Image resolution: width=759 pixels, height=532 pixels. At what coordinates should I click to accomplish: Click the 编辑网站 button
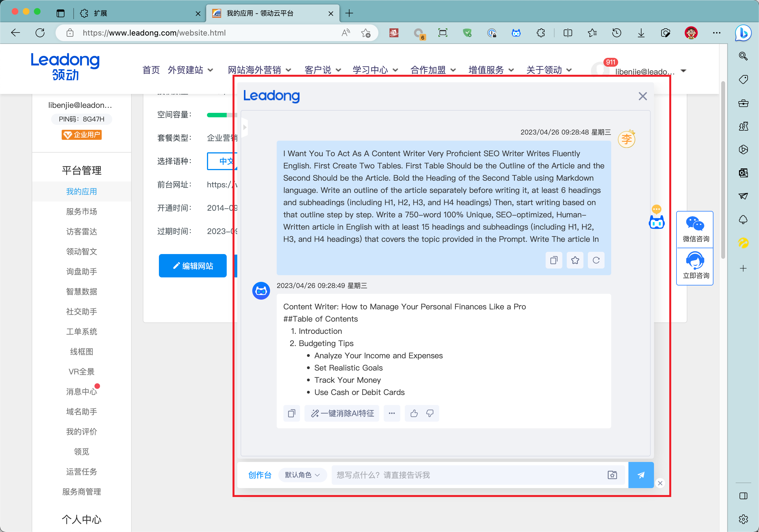tap(193, 265)
